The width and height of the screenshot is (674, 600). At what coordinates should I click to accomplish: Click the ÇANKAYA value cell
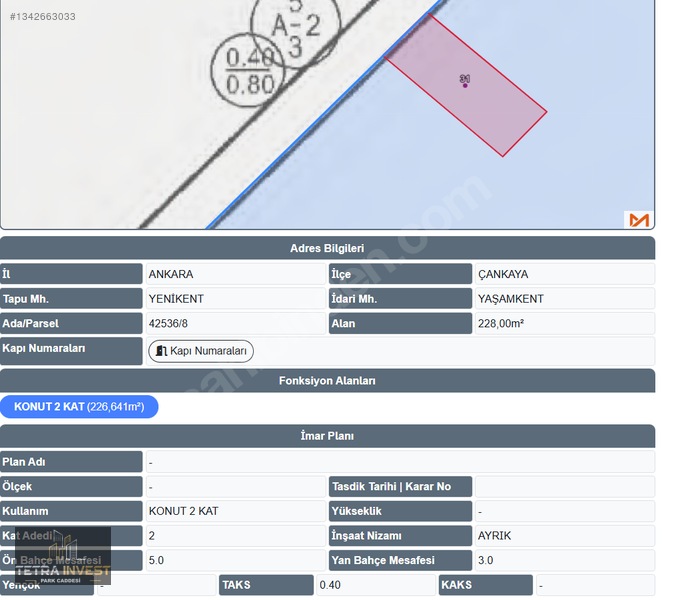[565, 274]
